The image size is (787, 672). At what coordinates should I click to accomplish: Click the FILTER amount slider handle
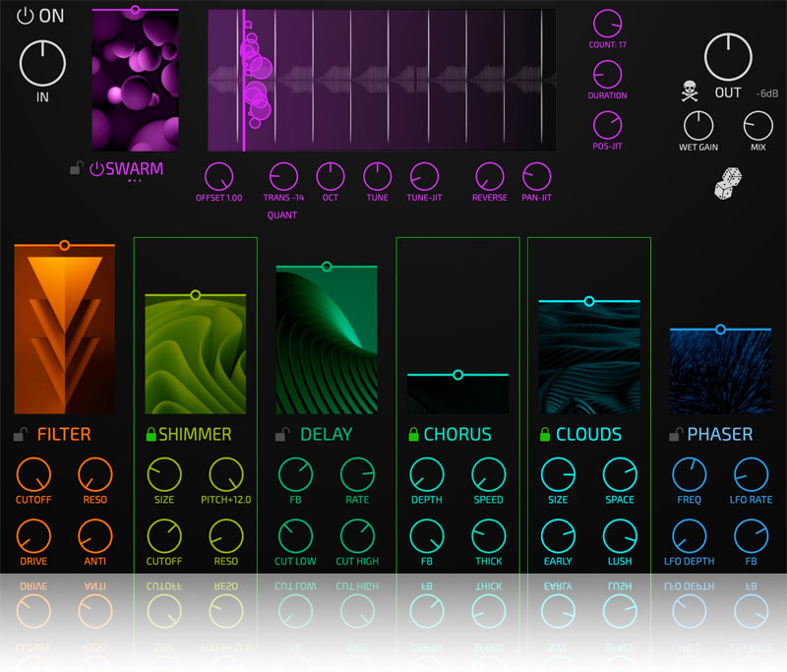(x=64, y=244)
